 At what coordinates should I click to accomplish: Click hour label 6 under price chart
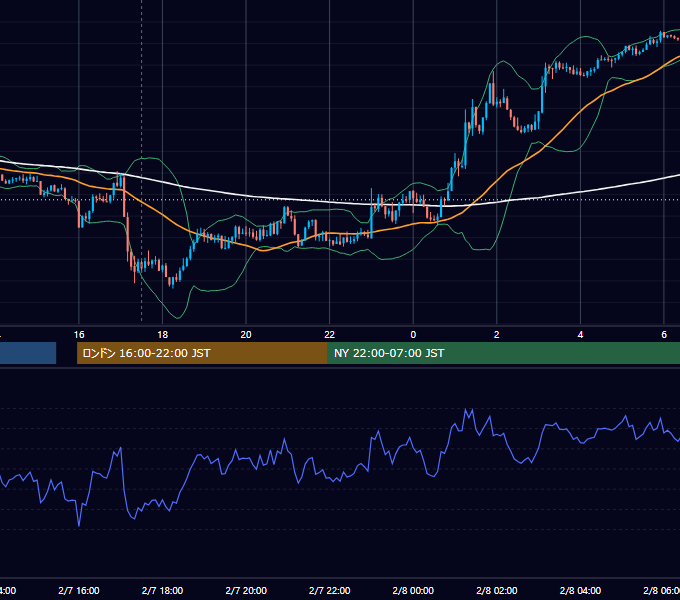(x=664, y=335)
